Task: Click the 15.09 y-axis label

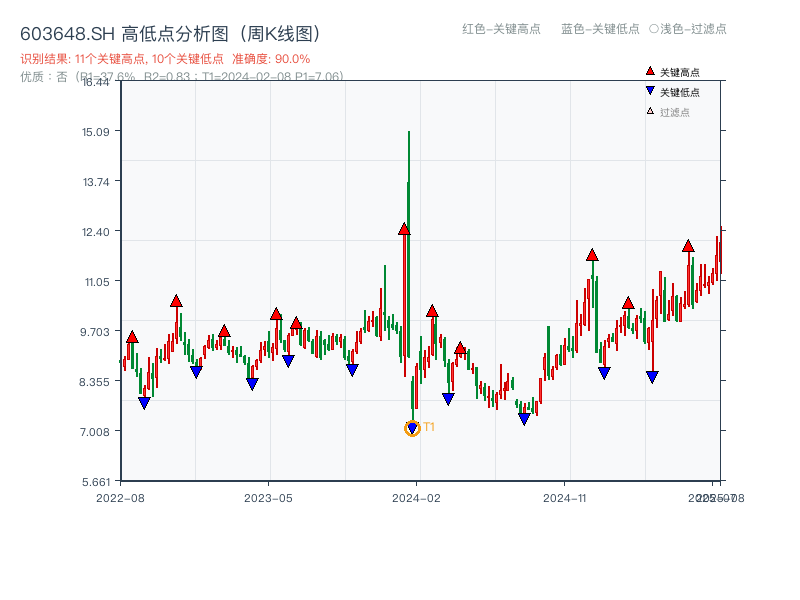Action: pos(95,132)
